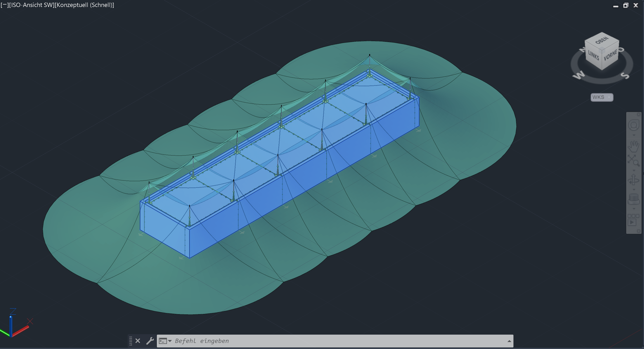Activate the Orbit tool
The image size is (644, 349).
[x=633, y=180]
